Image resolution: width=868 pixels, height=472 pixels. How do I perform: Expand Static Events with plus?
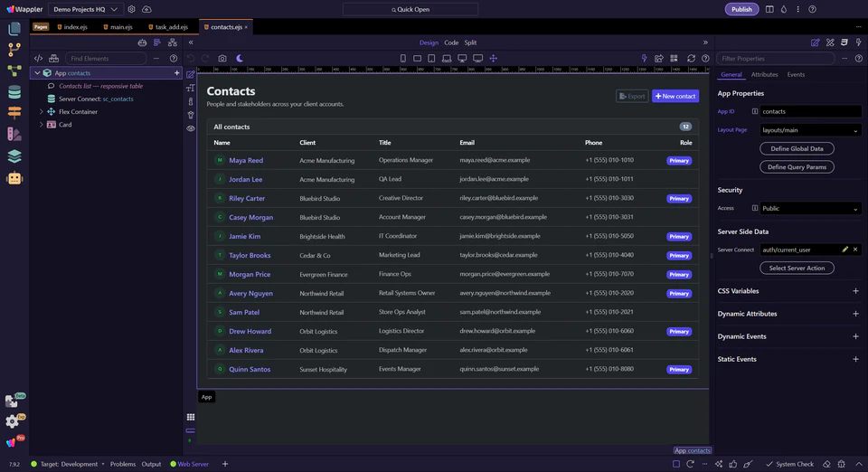coord(855,359)
